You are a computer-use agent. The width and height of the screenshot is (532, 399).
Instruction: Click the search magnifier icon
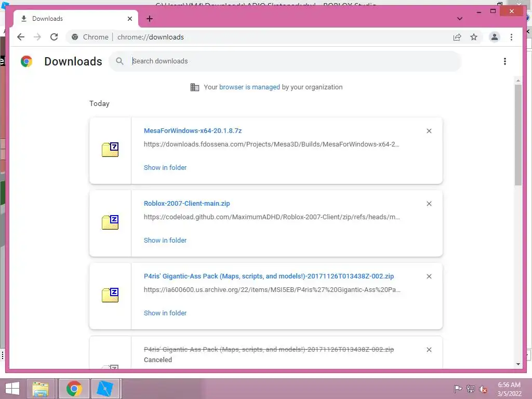(x=119, y=61)
